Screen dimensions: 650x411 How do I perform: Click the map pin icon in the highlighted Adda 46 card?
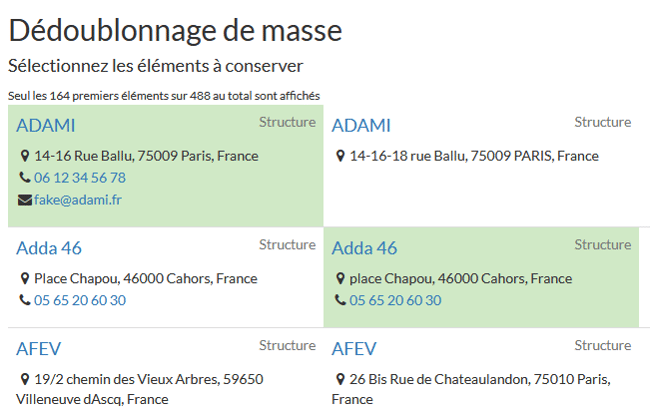pos(341,279)
